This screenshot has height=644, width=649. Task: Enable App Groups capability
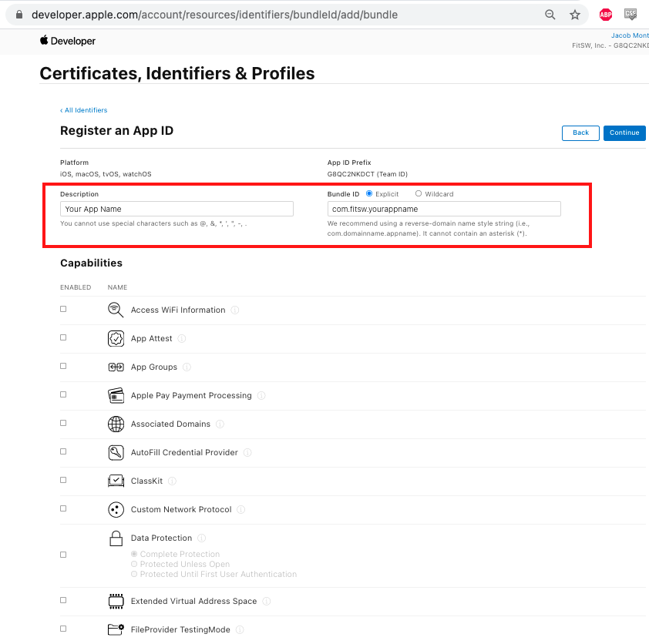tap(63, 366)
